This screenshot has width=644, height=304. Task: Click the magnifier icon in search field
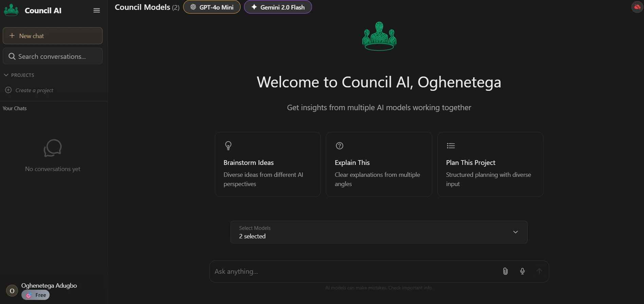coord(12,56)
